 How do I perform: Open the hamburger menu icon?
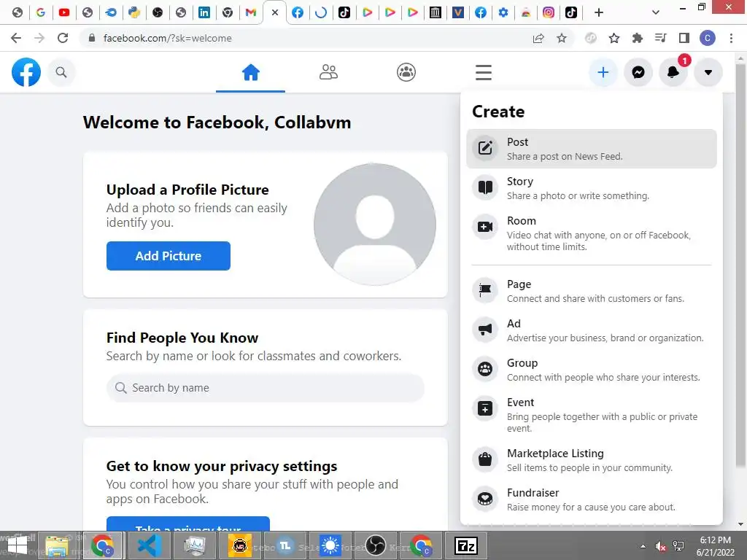tap(483, 72)
